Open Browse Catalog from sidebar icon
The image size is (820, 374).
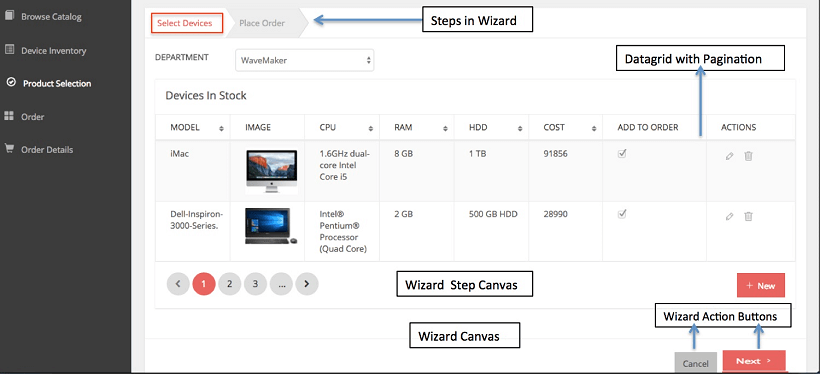click(x=9, y=16)
